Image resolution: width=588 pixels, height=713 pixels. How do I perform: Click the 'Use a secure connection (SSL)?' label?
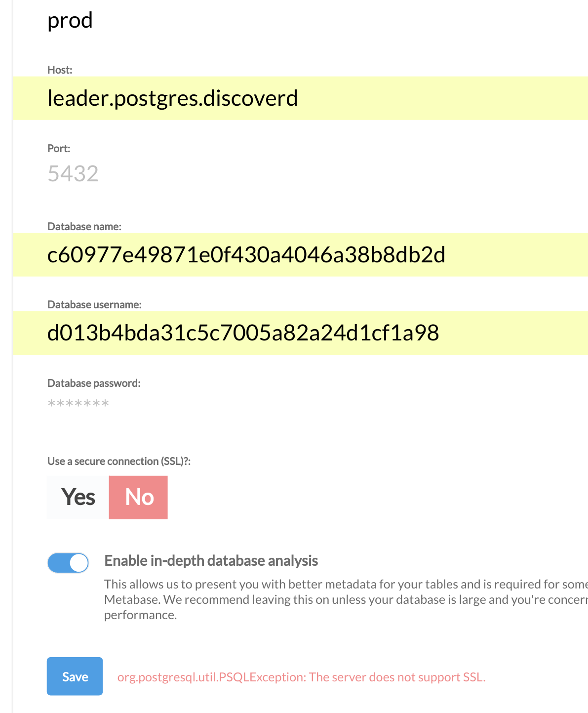point(119,461)
